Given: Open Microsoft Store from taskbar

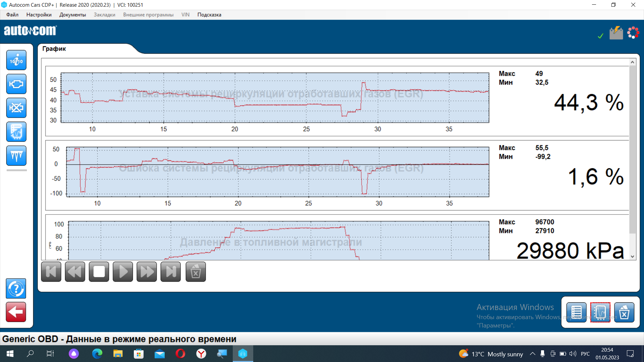Looking at the screenshot, I should point(139,354).
